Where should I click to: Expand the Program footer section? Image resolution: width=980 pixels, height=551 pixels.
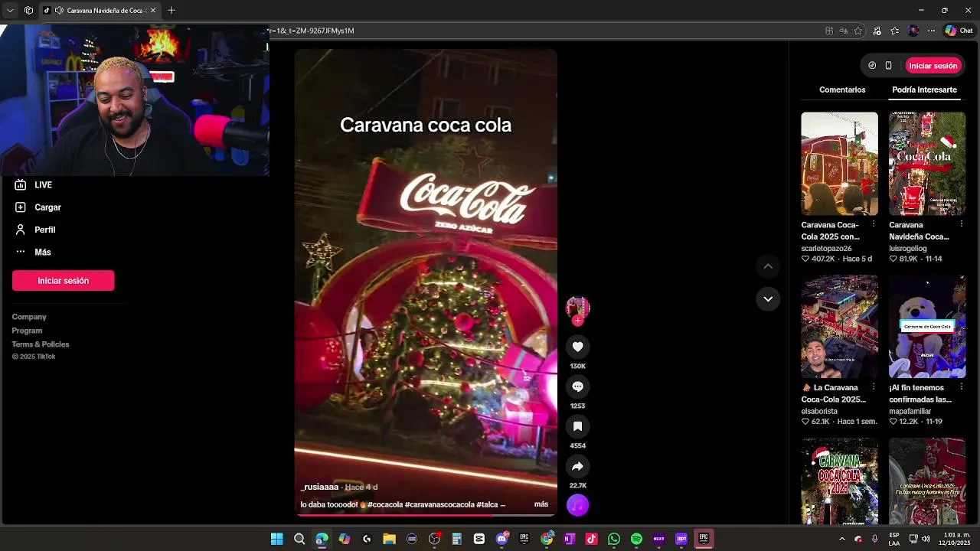(27, 331)
